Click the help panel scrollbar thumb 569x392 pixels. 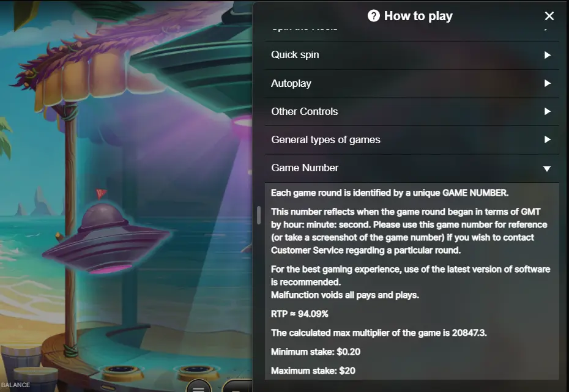point(259,215)
